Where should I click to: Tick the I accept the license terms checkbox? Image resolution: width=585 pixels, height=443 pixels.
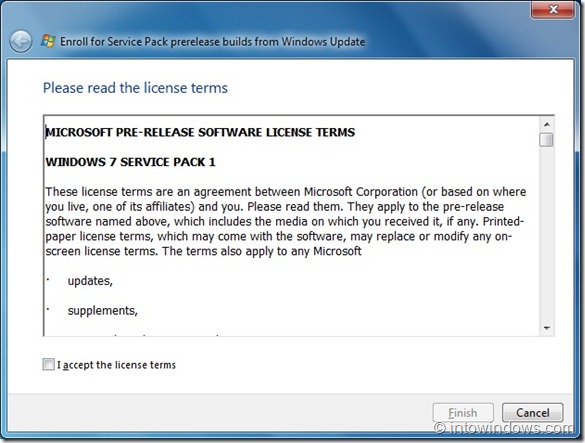pyautogui.click(x=49, y=364)
